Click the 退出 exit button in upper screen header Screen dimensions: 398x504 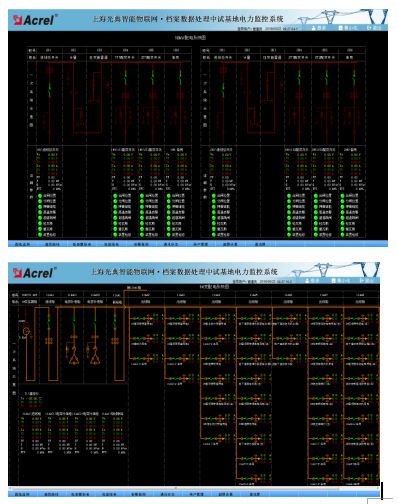tap(374, 28)
